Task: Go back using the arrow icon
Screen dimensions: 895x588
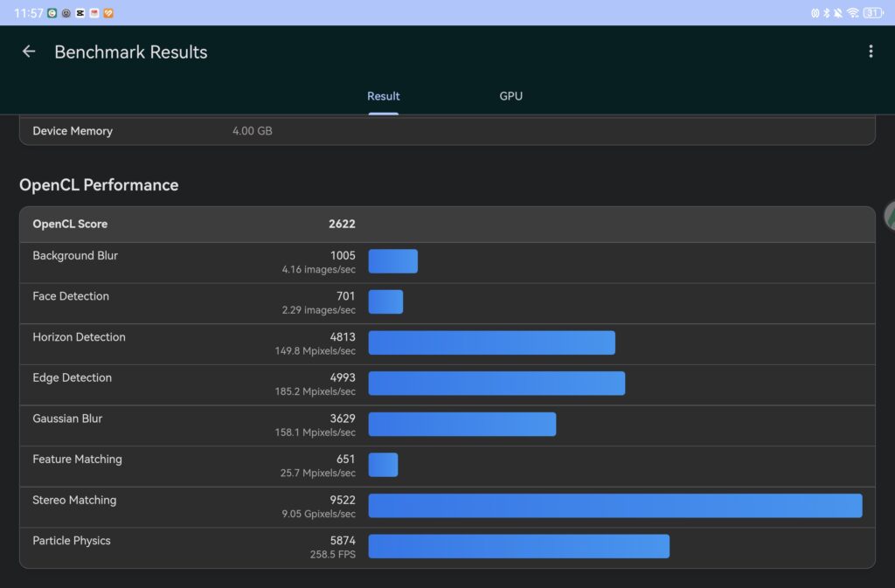Action: [29, 52]
